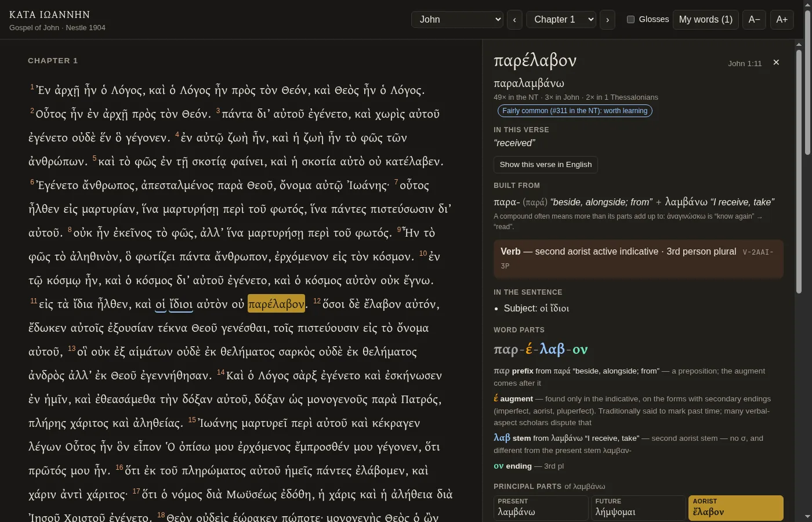Click the 'Fairly common (#311 in the NT)' badge
812x522 pixels.
(575, 111)
